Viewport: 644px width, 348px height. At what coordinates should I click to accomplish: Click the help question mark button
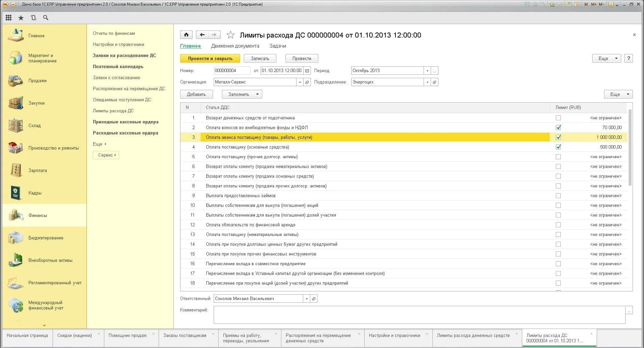pos(629,58)
